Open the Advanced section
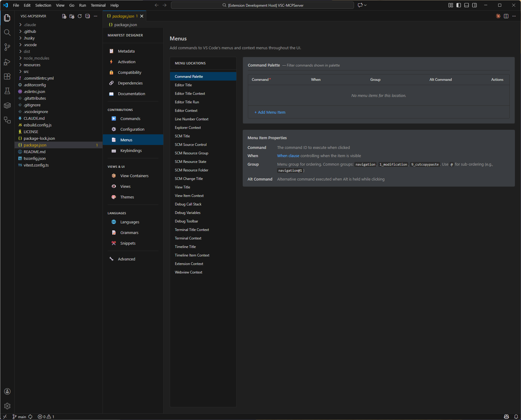 (x=133, y=259)
